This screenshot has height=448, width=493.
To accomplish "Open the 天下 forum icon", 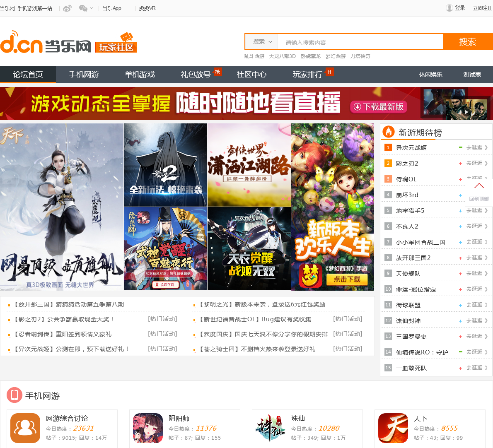I will click(393, 428).
